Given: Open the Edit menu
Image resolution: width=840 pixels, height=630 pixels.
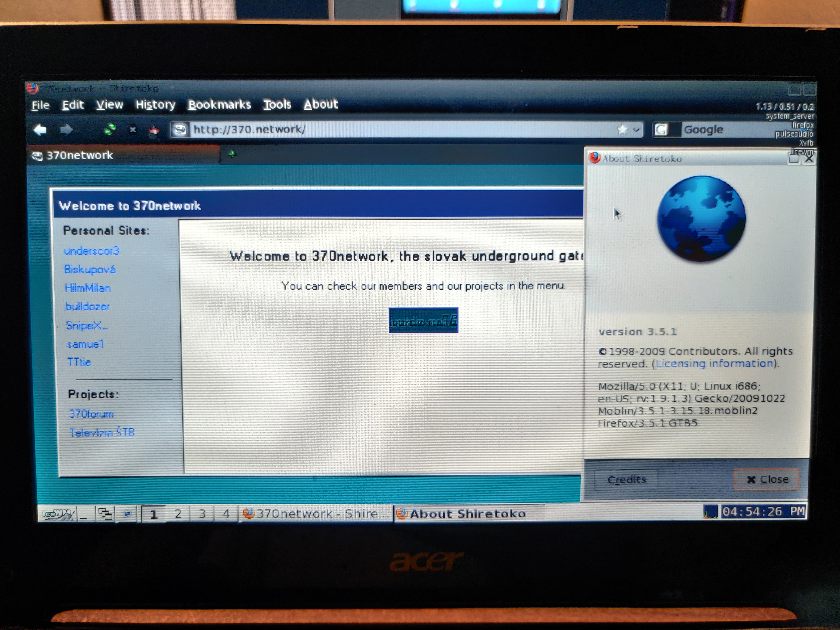Looking at the screenshot, I should [x=72, y=105].
